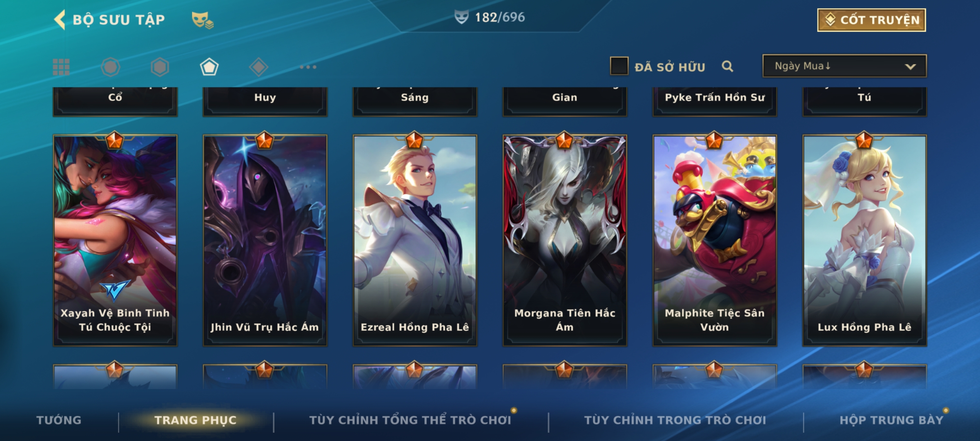980x441 pixels.
Task: Select the Ezreal Hồng Pha Lê skin
Action: [x=415, y=240]
